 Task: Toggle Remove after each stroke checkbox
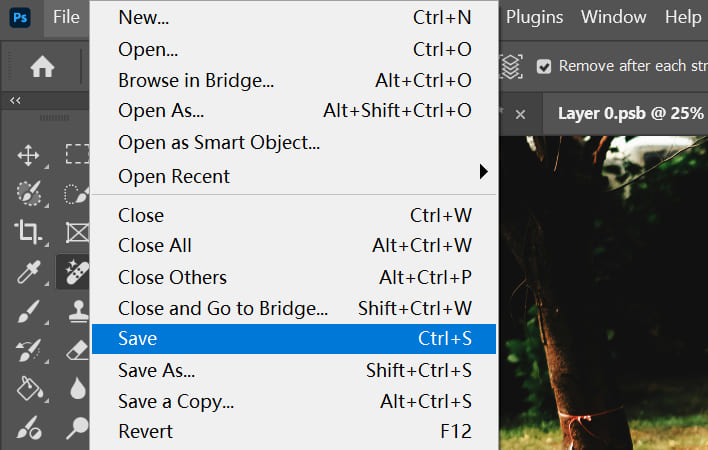(x=544, y=67)
